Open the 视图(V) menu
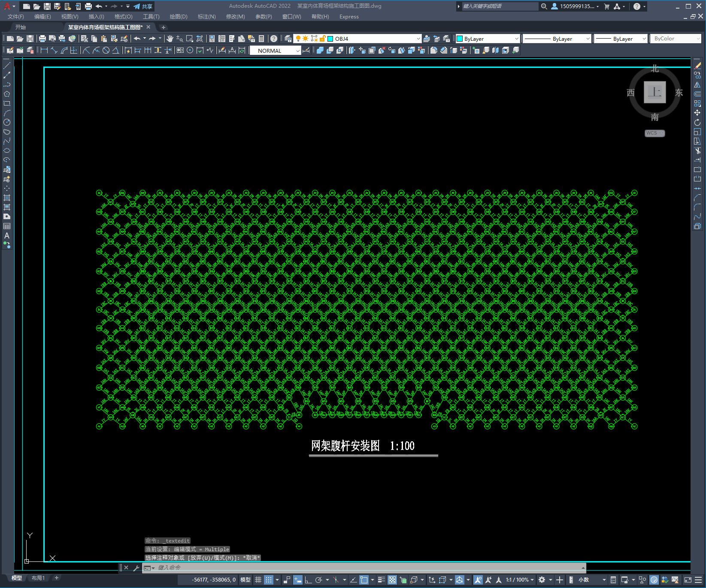The height and width of the screenshot is (588, 706). point(70,17)
